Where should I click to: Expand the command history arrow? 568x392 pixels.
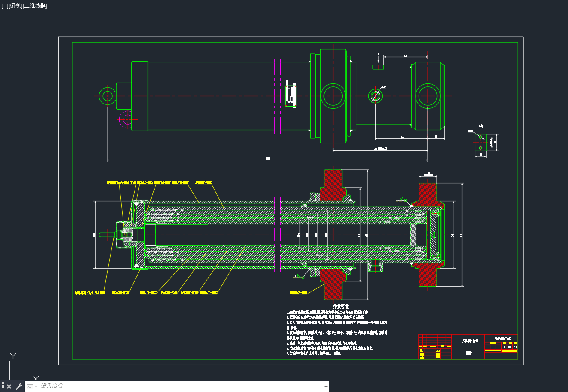326,386
